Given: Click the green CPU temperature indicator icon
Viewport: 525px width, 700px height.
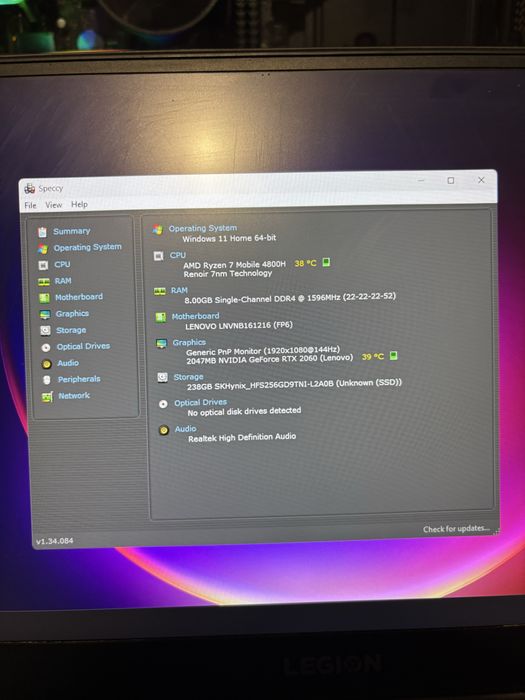Looking at the screenshot, I should pos(326,262).
